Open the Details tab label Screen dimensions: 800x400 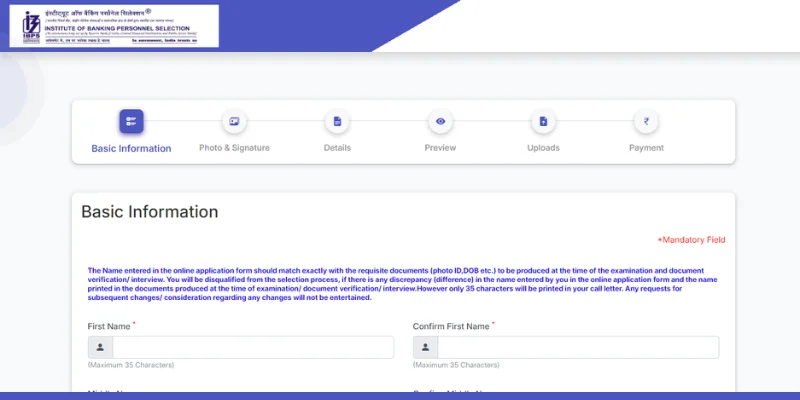click(x=337, y=148)
